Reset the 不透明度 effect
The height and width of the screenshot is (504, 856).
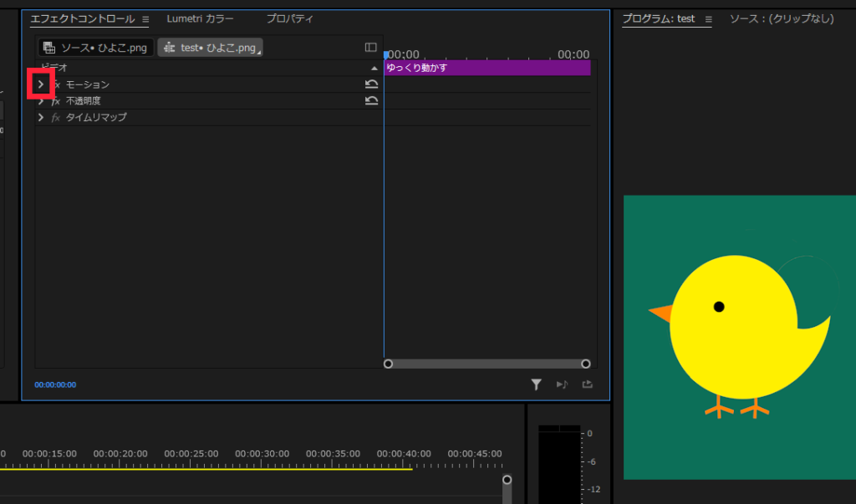[x=371, y=100]
